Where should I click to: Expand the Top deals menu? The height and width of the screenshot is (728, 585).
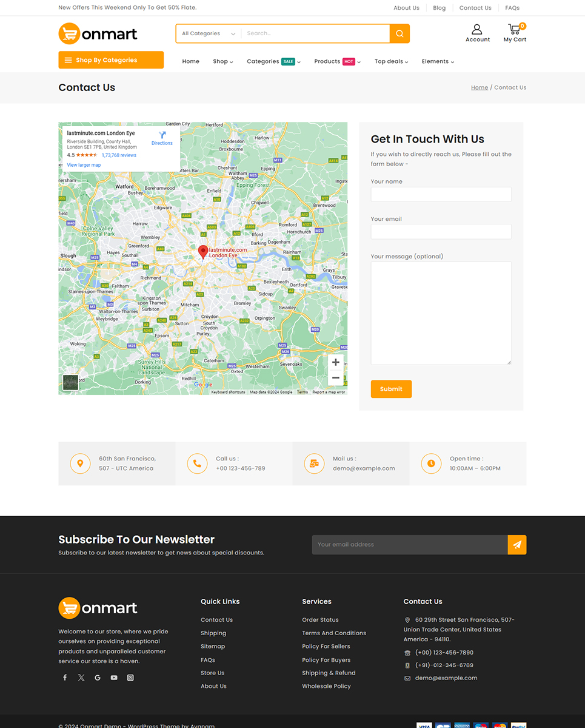391,61
